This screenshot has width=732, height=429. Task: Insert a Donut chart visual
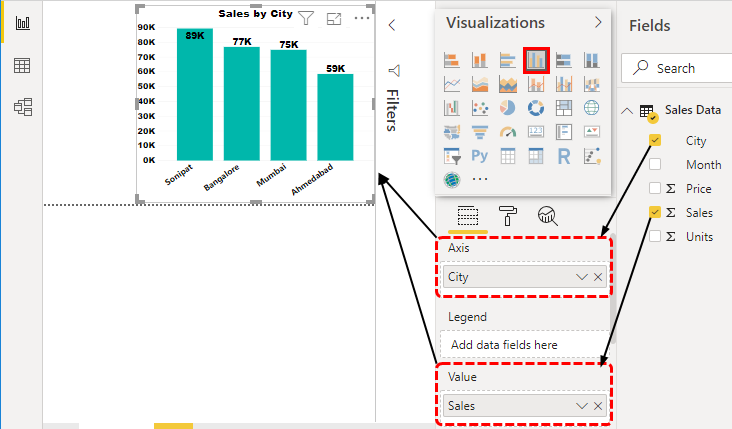click(536, 108)
